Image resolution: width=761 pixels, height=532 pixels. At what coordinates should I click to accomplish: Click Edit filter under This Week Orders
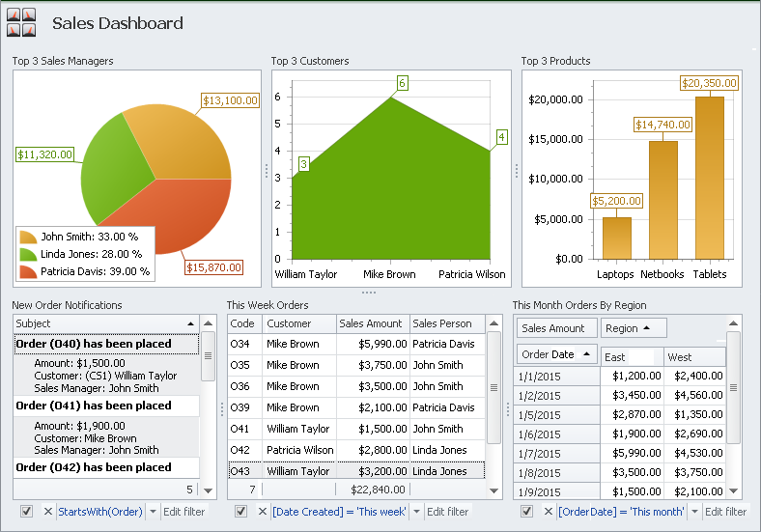tap(447, 512)
